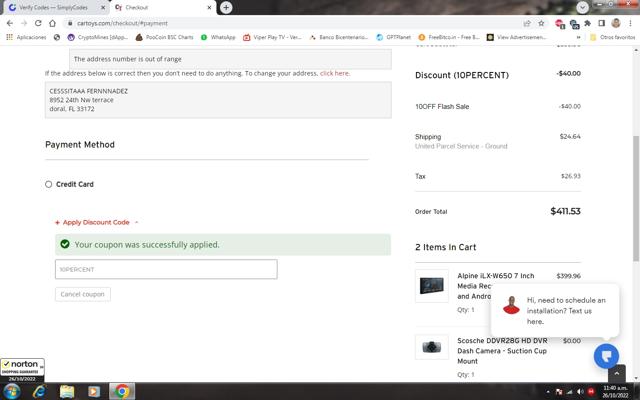The height and width of the screenshot is (400, 640).
Task: Open GPTPlanet bookmark
Action: [x=394, y=37]
